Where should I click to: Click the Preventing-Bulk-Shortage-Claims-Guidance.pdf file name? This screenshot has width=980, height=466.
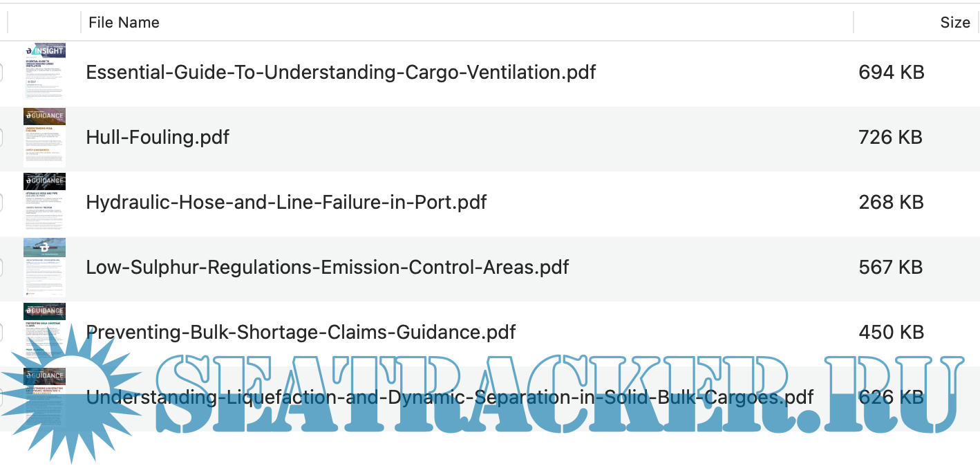[x=301, y=332]
